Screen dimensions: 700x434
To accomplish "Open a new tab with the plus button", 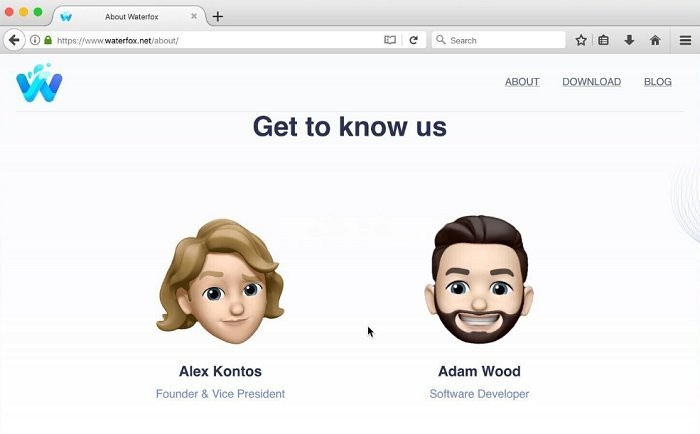I will pos(217,17).
